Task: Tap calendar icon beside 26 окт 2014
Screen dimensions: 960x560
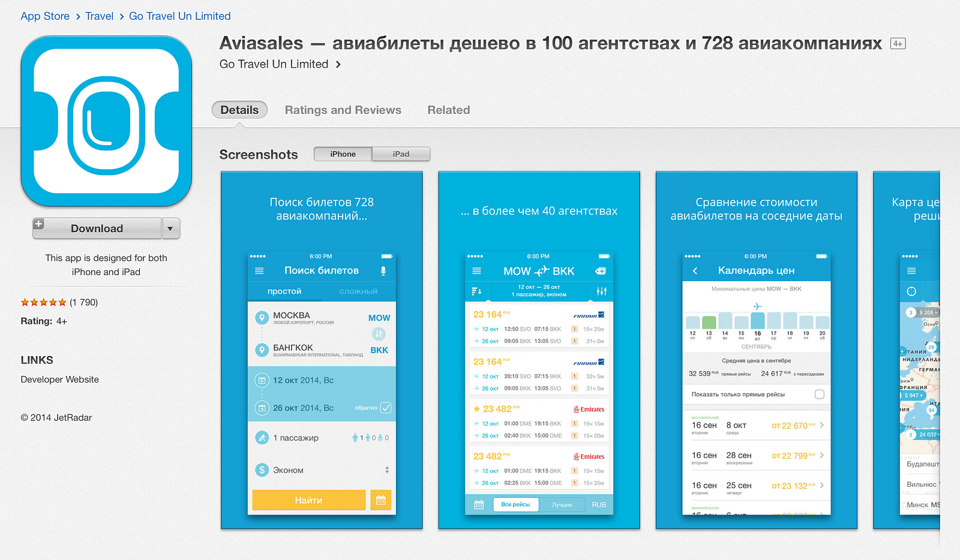Action: click(262, 408)
